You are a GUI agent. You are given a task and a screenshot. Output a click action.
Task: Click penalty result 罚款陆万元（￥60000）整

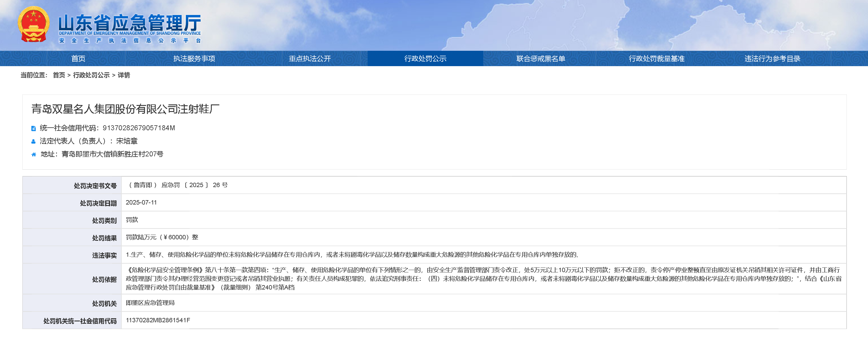pyautogui.click(x=162, y=237)
